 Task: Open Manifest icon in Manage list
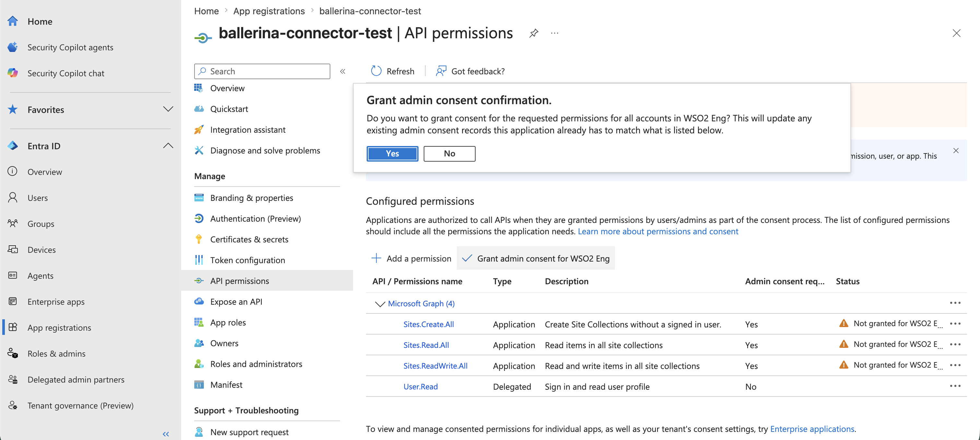tap(199, 385)
